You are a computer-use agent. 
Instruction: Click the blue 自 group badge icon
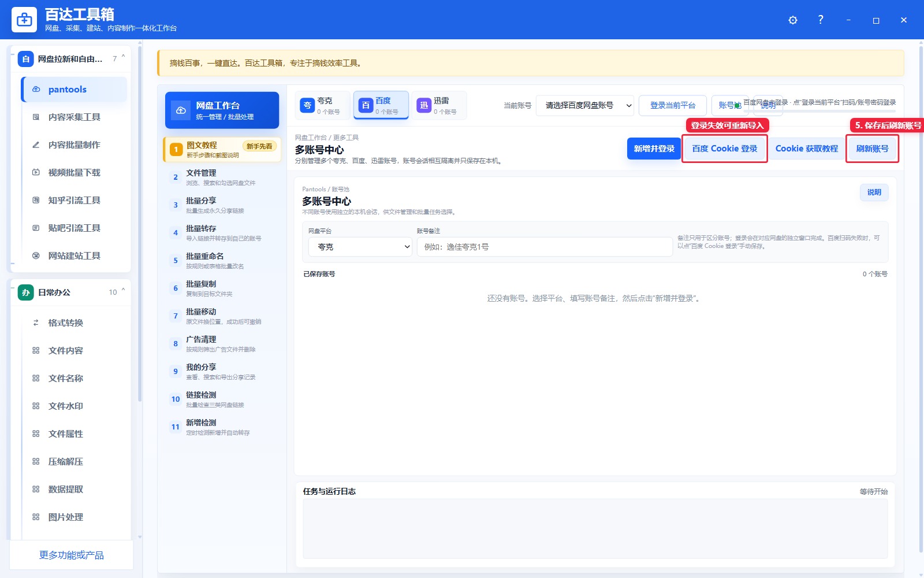[x=25, y=59]
